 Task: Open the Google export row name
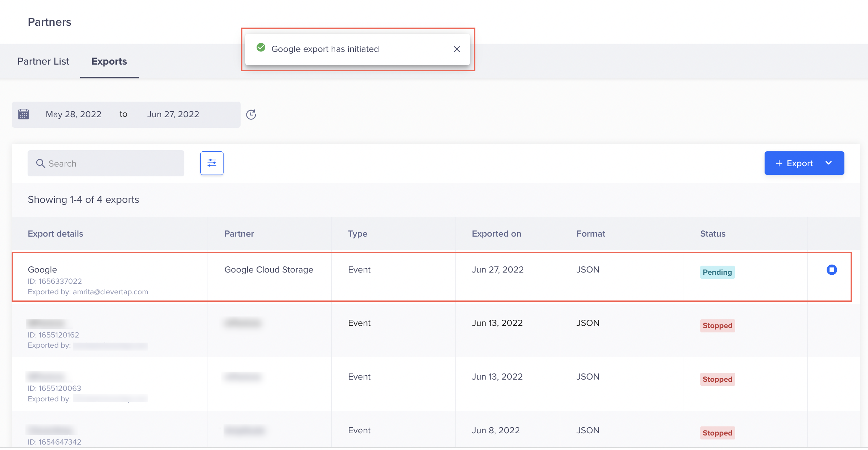tap(42, 270)
